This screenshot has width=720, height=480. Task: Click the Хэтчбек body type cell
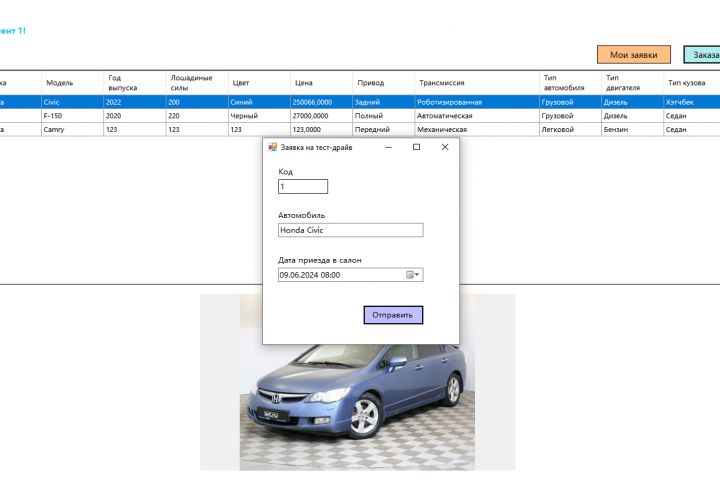point(692,102)
